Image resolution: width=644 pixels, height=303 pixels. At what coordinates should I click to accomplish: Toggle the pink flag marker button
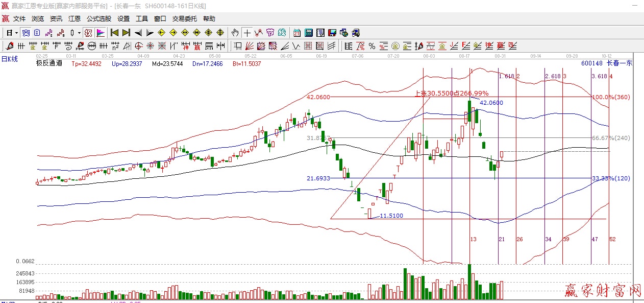101,33
